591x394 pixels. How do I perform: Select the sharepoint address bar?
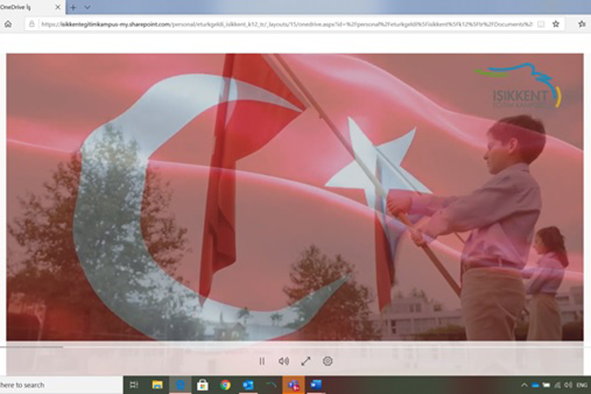click(286, 24)
